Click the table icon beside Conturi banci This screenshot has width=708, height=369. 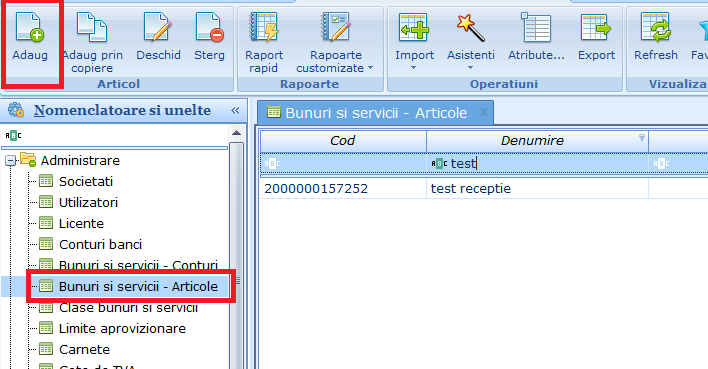tap(46, 244)
